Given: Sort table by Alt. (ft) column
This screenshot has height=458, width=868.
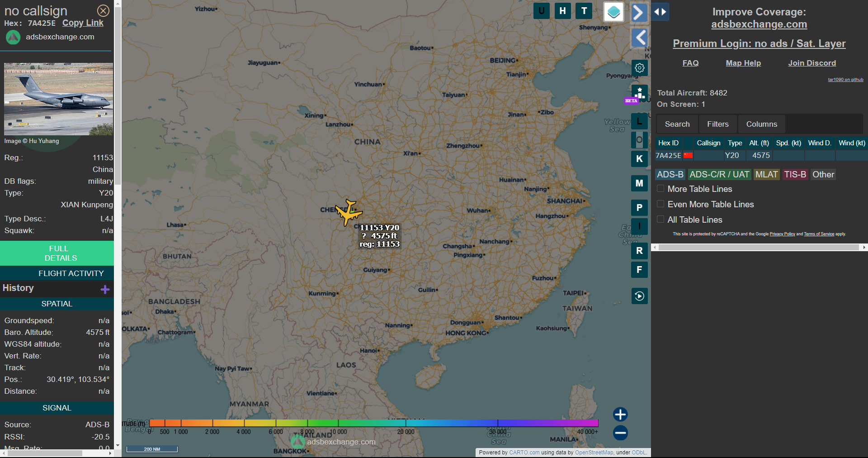Looking at the screenshot, I should pos(759,143).
